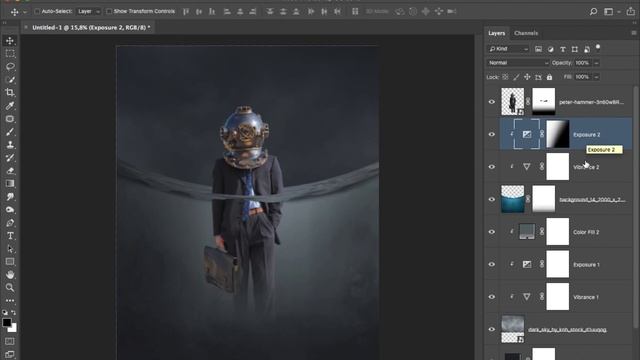The height and width of the screenshot is (360, 640).
Task: Open the Opacity slider dropdown arrow
Action: [596, 63]
